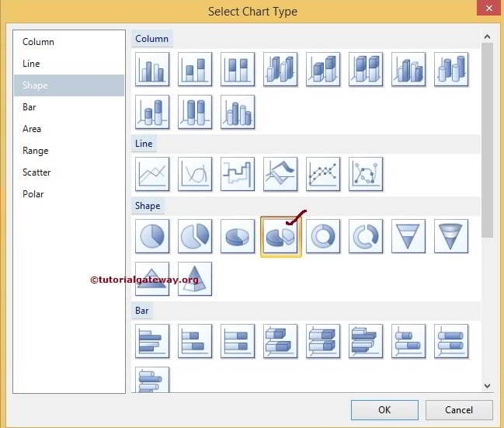Pick the Stacked Bar chart icon

tap(195, 341)
